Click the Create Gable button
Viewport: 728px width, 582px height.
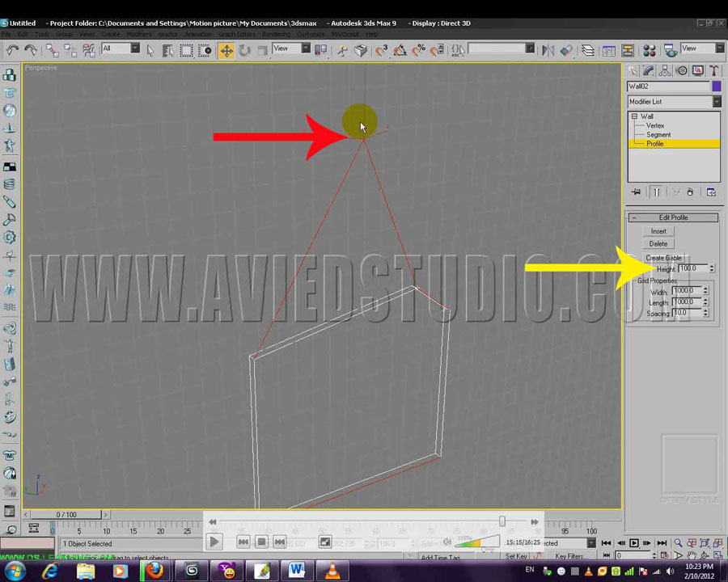pos(663,258)
